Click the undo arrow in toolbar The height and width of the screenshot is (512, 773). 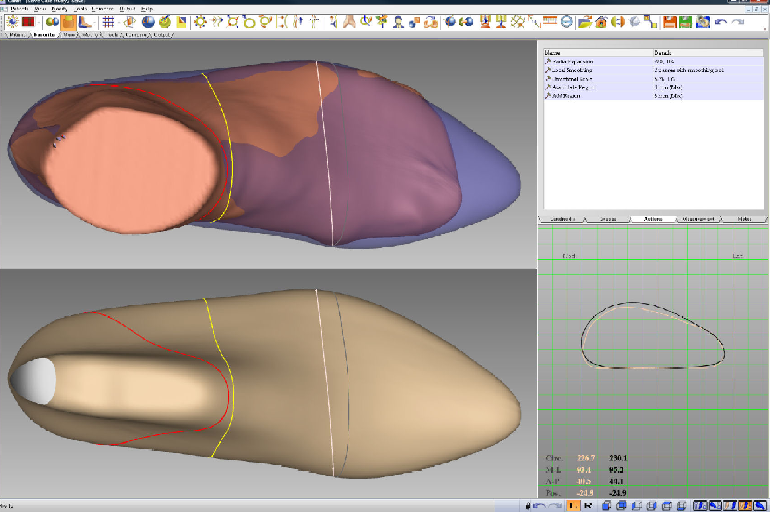[720, 21]
